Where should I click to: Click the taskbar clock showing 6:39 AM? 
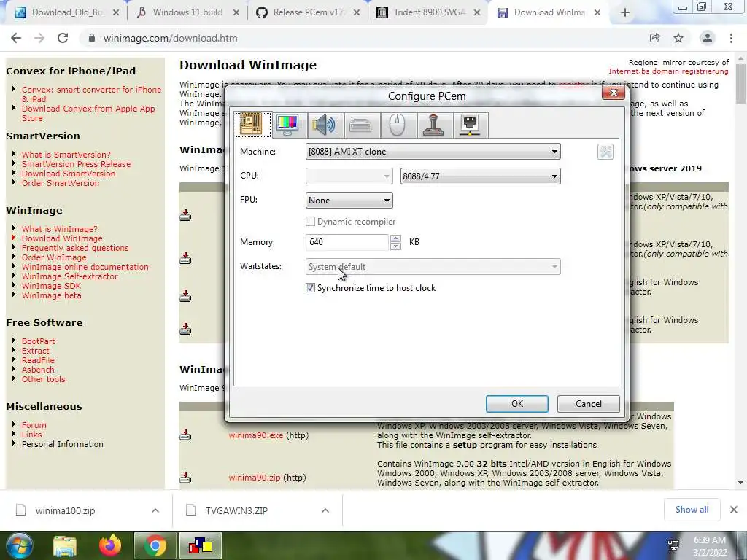710,545
